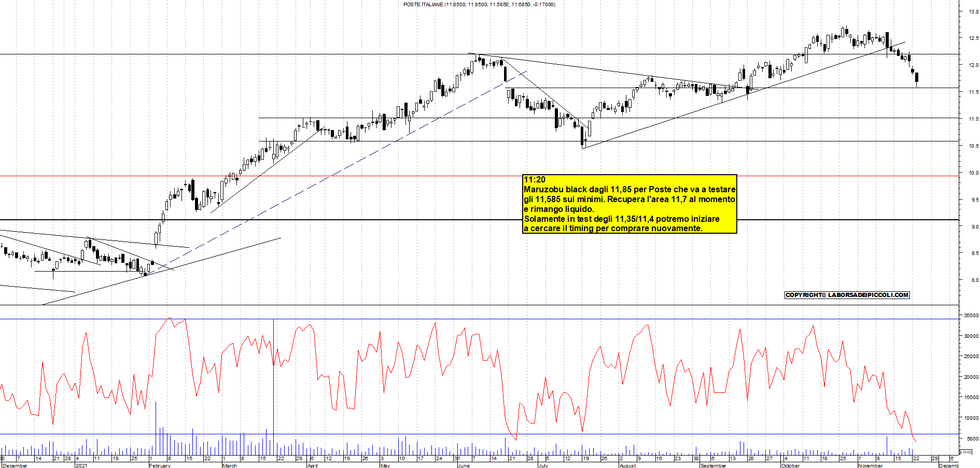Click the 25000 volume axis label

pos(971,357)
